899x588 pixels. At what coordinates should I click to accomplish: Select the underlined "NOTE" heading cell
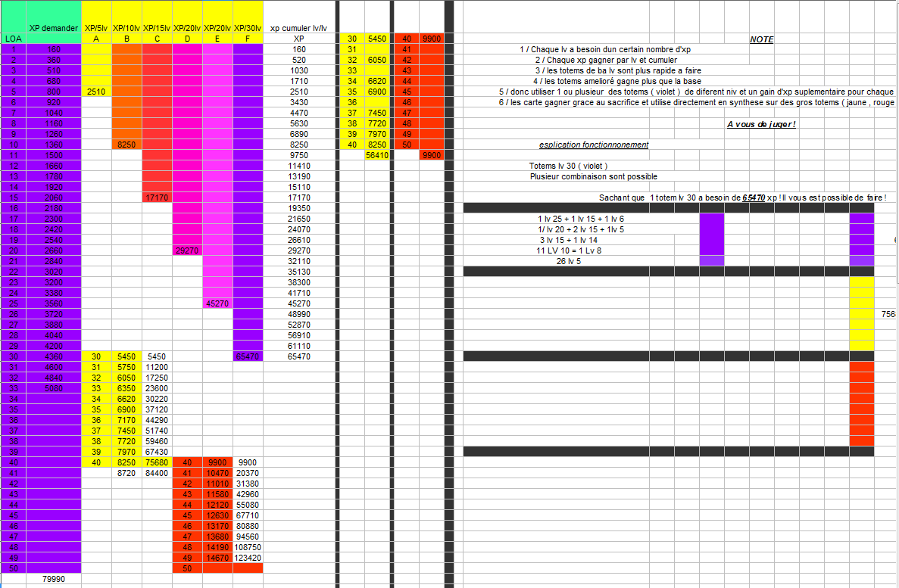(761, 39)
